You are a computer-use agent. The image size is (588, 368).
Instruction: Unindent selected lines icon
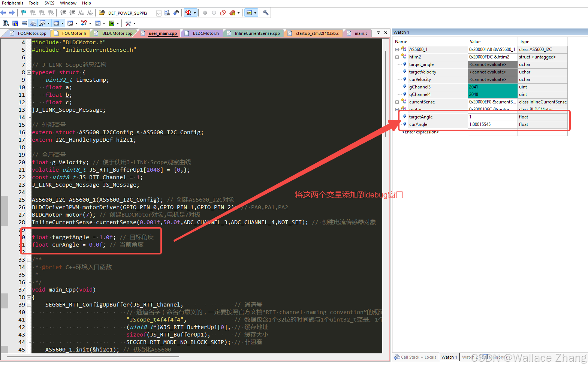72,13
